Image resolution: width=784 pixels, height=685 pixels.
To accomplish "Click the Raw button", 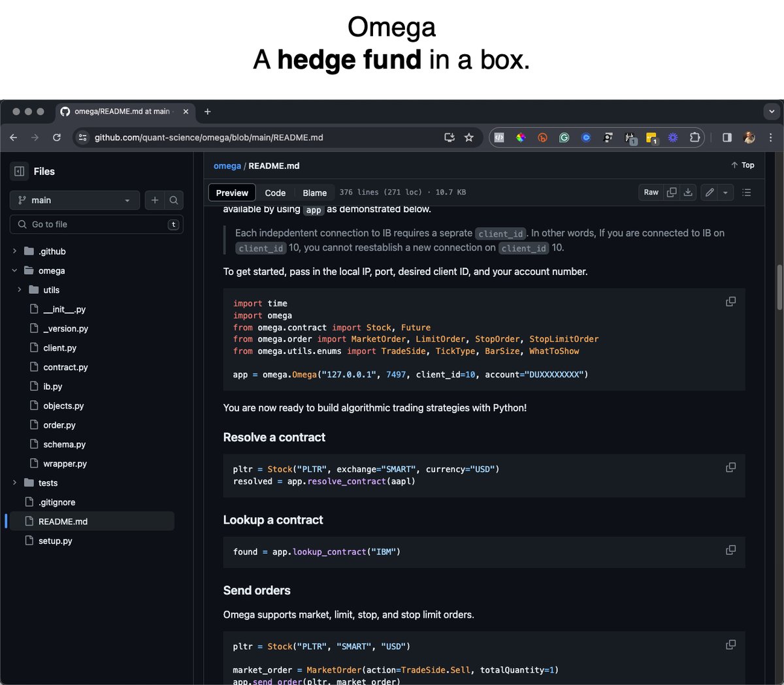I will (651, 192).
